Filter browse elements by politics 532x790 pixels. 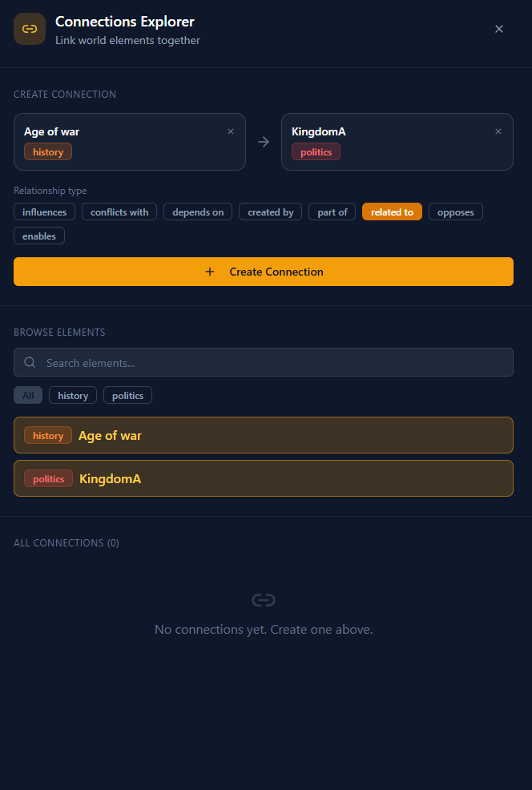point(127,396)
